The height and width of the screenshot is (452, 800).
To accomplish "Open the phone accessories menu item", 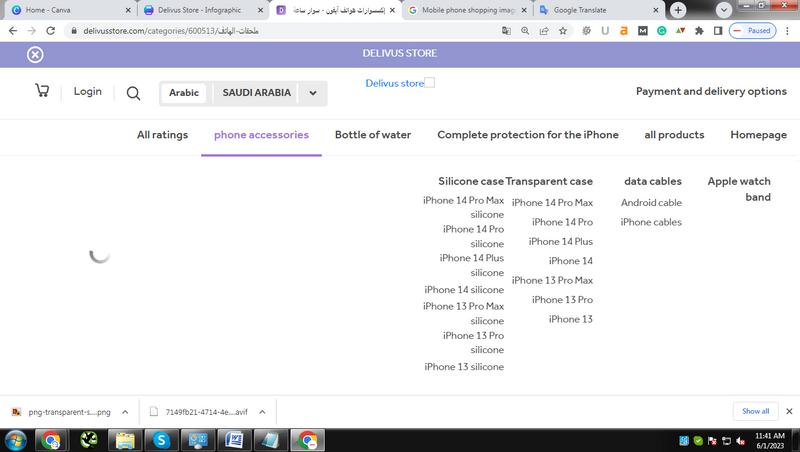I will pos(261,135).
